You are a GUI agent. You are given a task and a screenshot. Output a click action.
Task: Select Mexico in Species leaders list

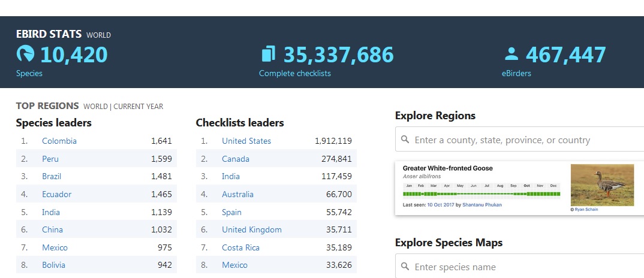click(x=55, y=247)
